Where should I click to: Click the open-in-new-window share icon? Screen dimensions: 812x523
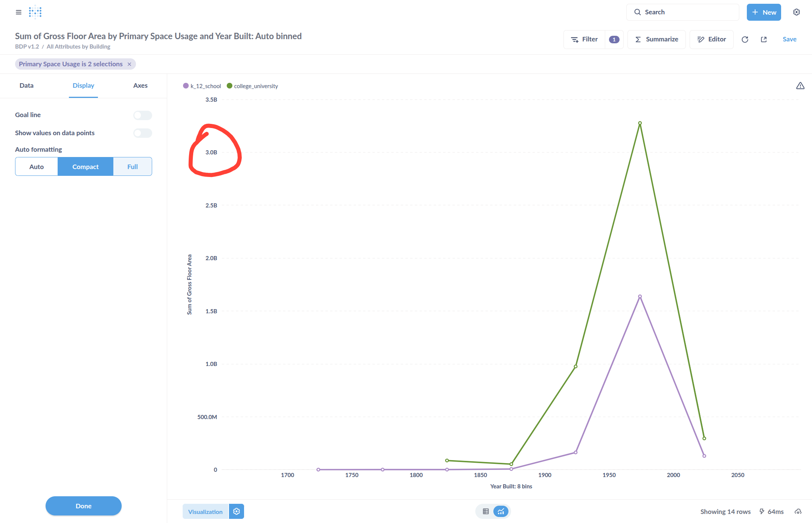point(763,40)
